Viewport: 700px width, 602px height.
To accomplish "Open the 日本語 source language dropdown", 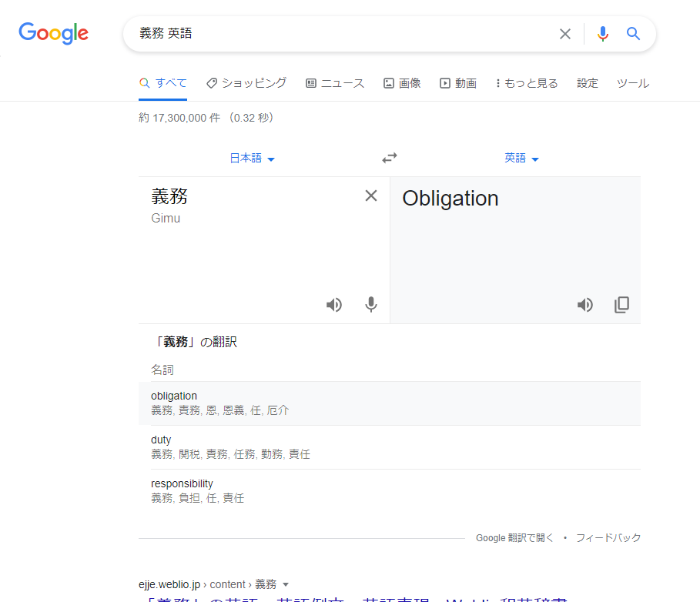I will 253,158.
